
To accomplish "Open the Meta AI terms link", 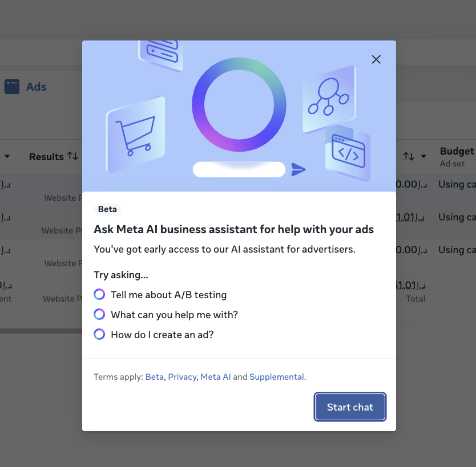I will [216, 377].
